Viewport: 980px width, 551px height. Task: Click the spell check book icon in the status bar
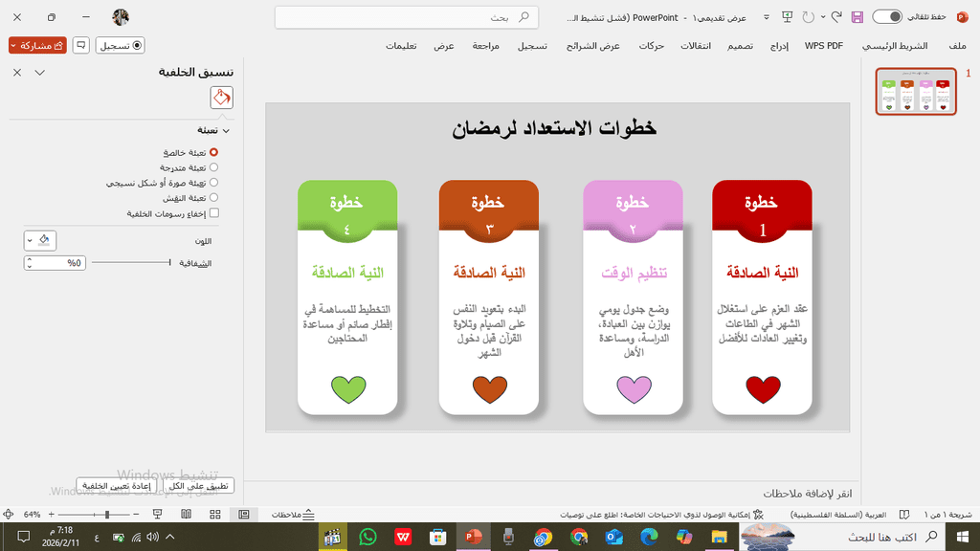(904, 515)
